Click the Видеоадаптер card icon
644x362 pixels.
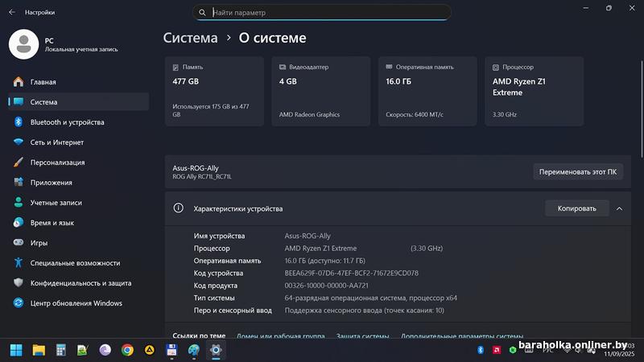[x=283, y=67]
